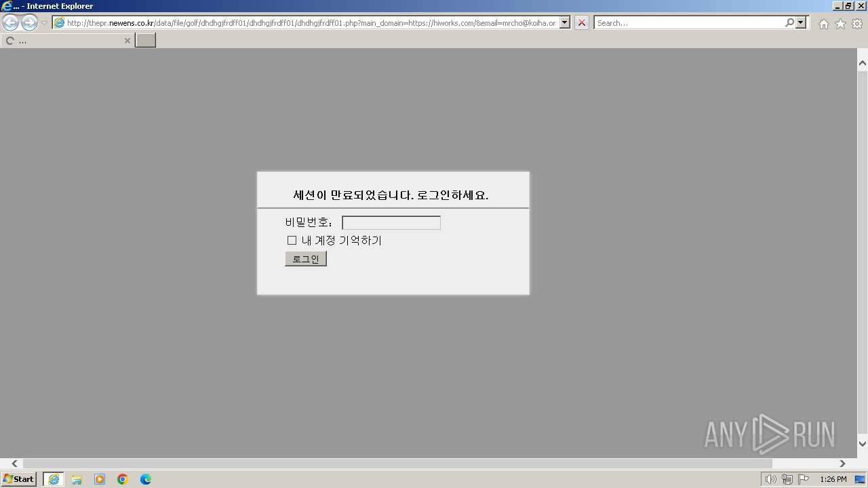This screenshot has height=488, width=868.
Task: Click the 1:26 PM clock
Action: tap(833, 479)
